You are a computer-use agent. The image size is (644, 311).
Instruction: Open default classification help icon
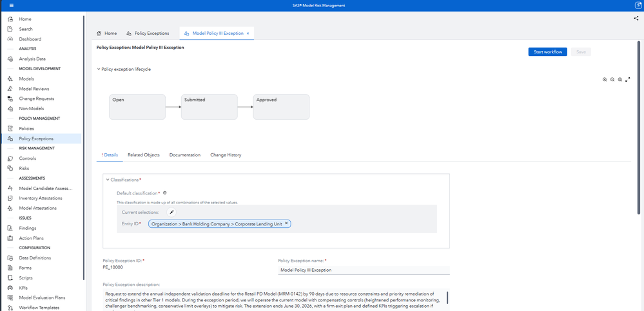[x=164, y=193]
